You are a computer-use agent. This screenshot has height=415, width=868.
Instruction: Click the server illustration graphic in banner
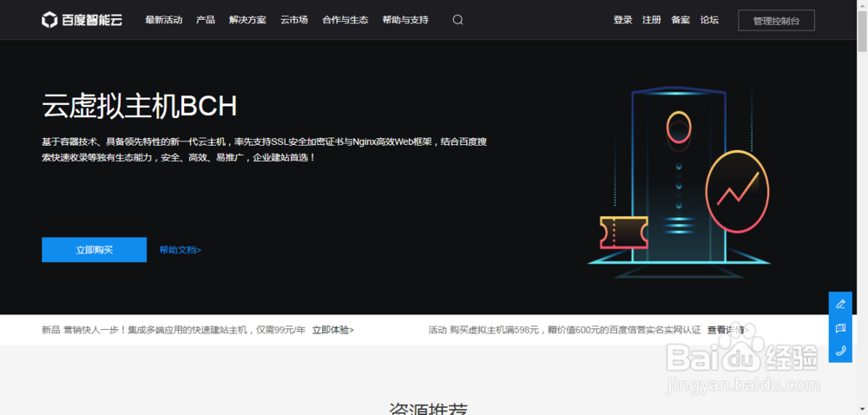(x=680, y=182)
